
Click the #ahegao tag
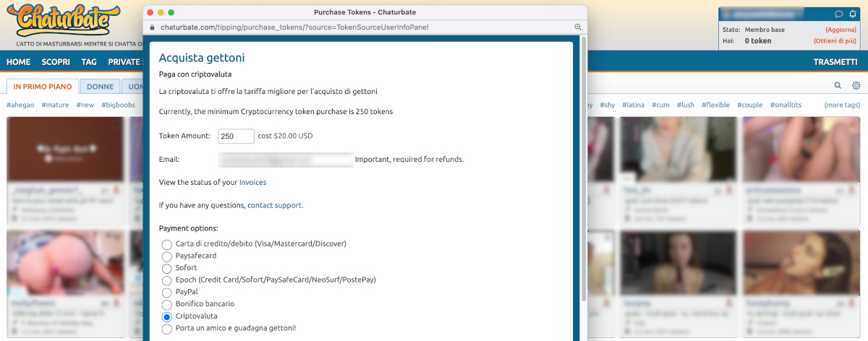20,105
